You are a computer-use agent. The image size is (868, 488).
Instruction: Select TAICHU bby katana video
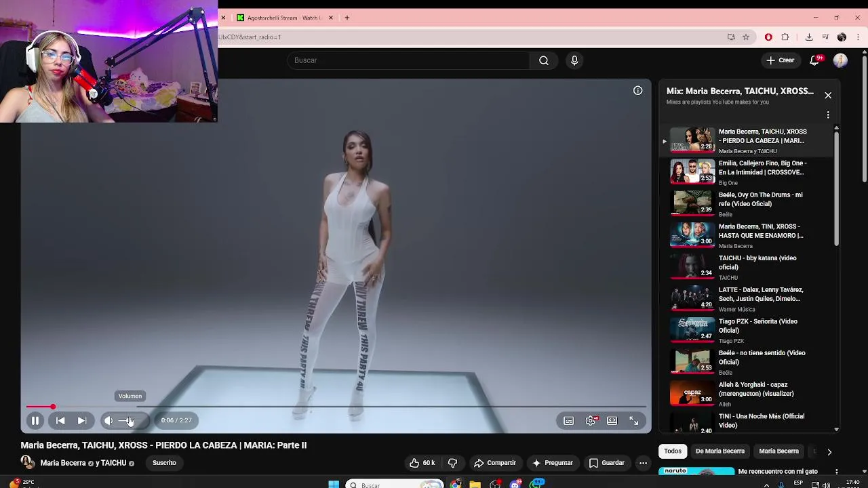[745, 267]
